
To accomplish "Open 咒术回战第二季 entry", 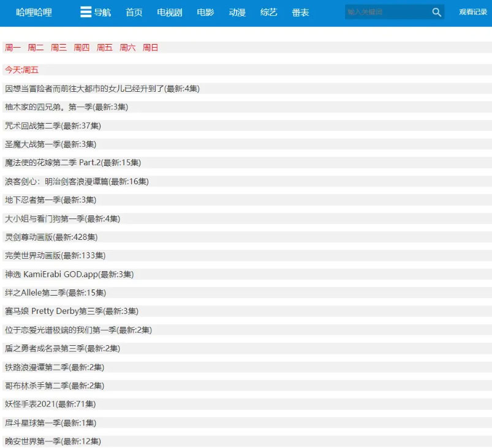I will pyautogui.click(x=53, y=126).
